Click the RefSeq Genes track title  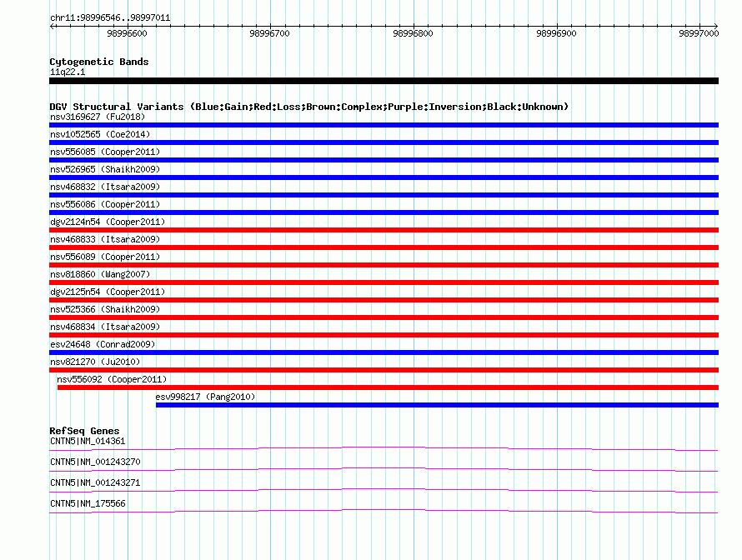click(84, 431)
